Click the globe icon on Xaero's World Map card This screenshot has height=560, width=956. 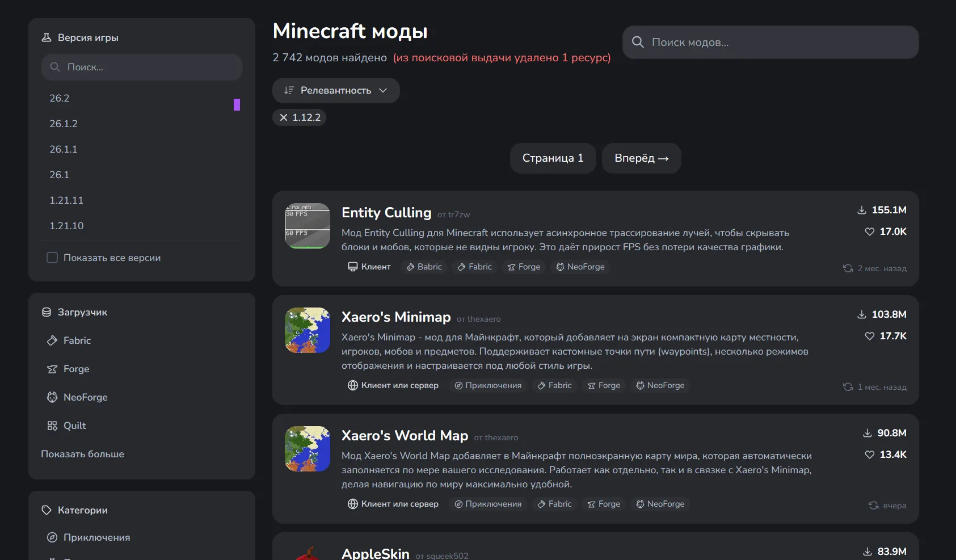click(x=353, y=504)
